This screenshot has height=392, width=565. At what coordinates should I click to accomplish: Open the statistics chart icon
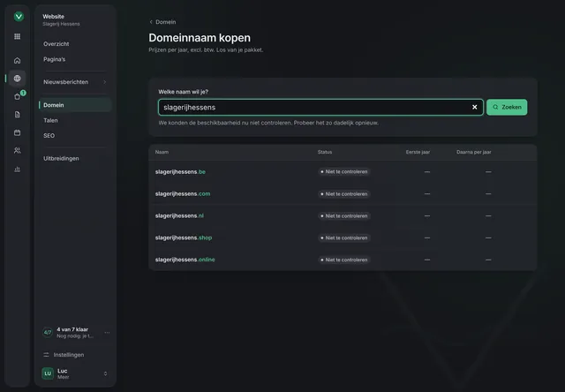pyautogui.click(x=17, y=169)
